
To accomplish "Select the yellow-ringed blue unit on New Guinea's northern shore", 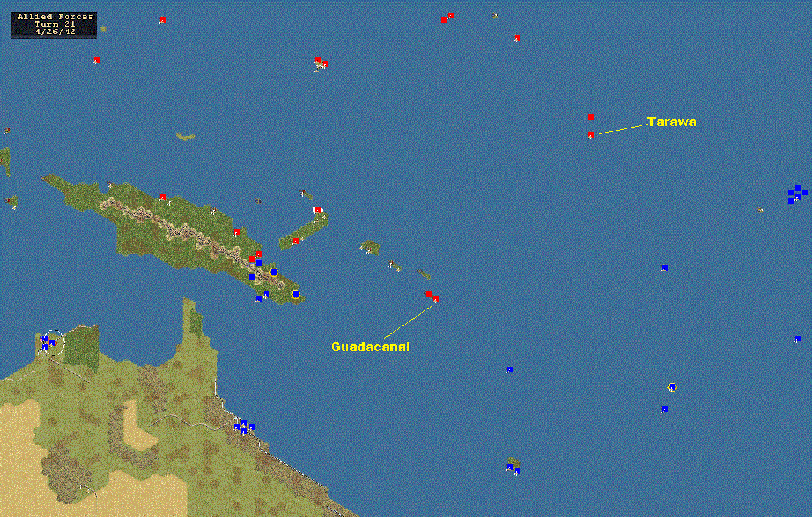I will coord(273,272).
